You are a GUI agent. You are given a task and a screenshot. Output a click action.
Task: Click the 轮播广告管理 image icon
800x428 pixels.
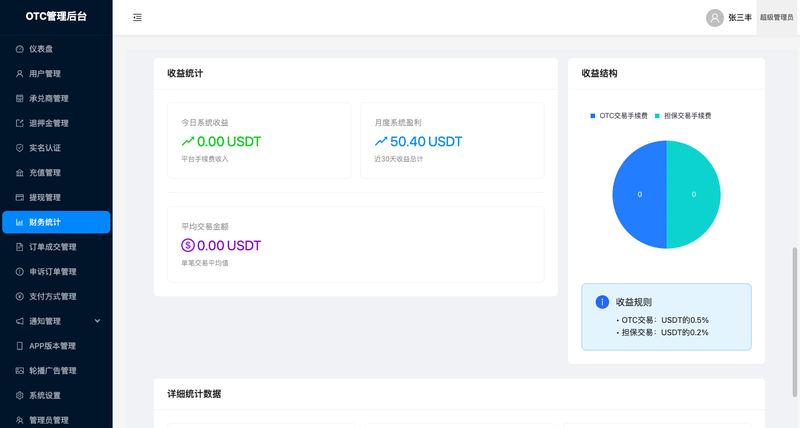(x=19, y=371)
